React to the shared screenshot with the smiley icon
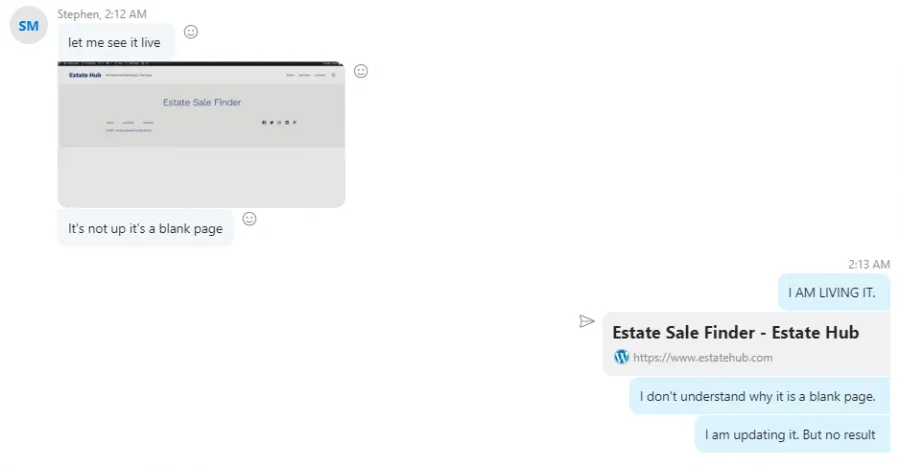The image size is (900, 467). click(x=360, y=71)
